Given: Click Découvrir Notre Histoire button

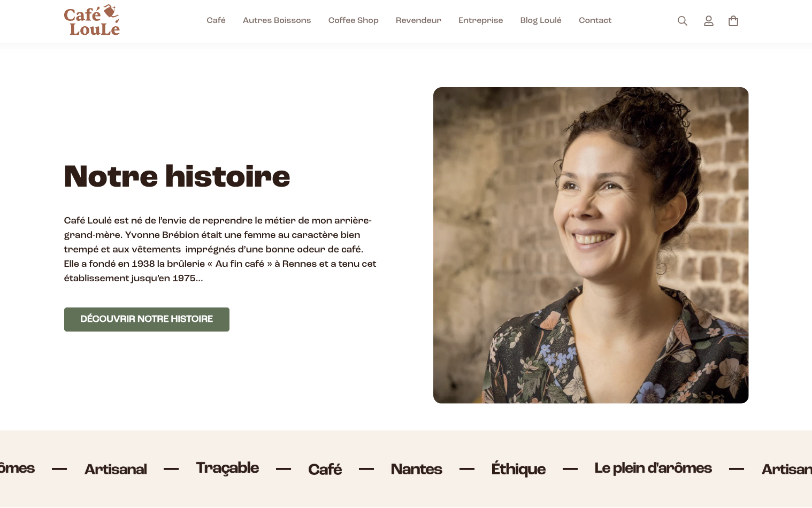Looking at the screenshot, I should [147, 319].
